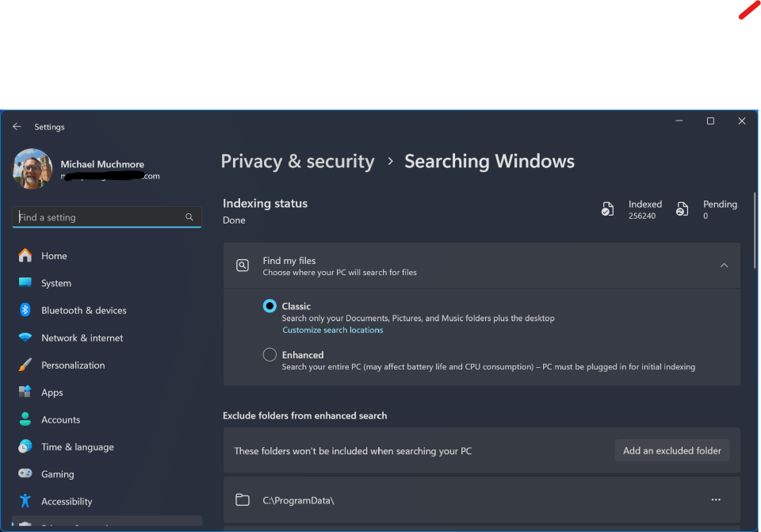The height and width of the screenshot is (532, 761).
Task: Click the Accounts person icon
Action: tap(25, 419)
